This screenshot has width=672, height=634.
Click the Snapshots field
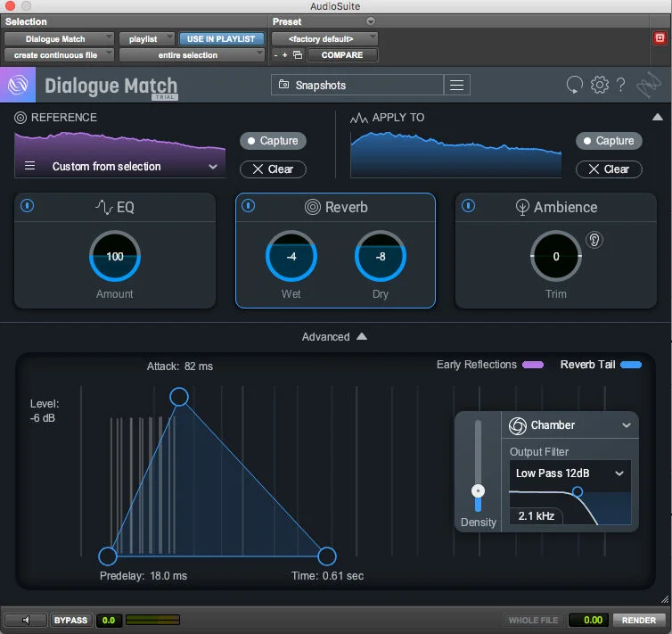[357, 85]
